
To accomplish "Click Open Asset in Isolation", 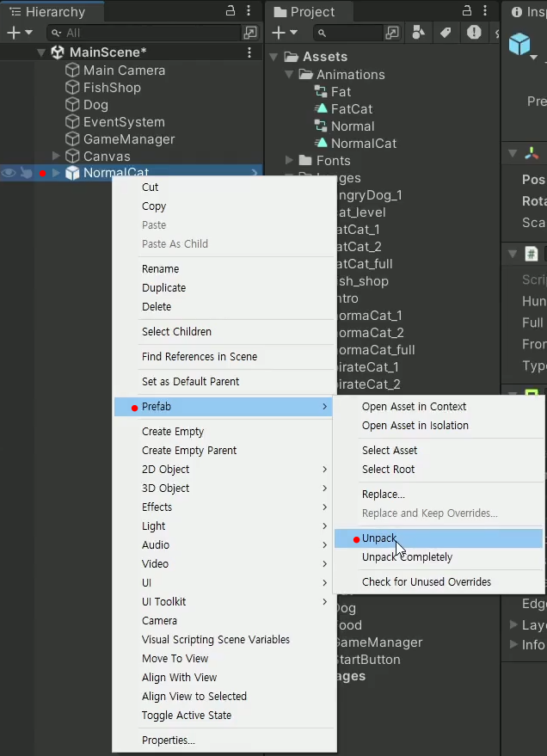I will point(439,426).
